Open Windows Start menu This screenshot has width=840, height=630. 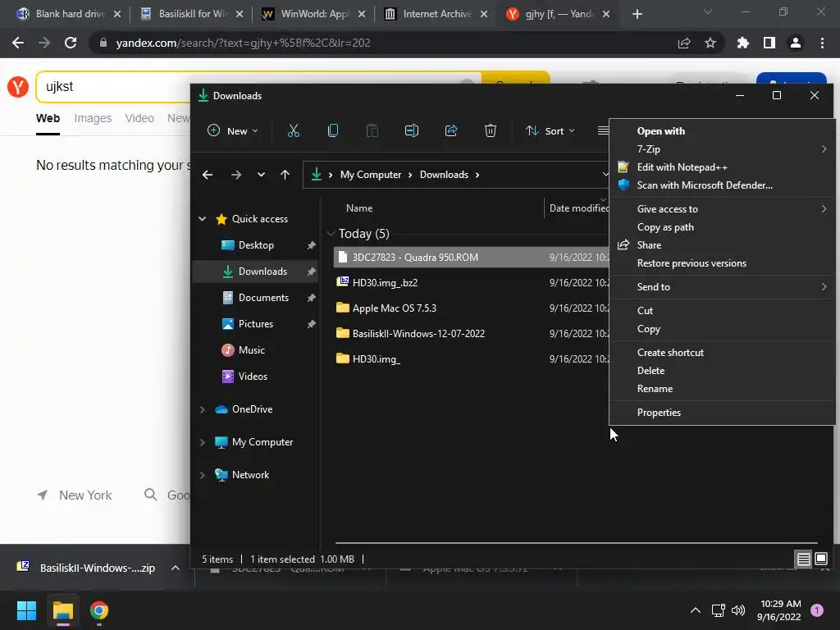(26, 610)
